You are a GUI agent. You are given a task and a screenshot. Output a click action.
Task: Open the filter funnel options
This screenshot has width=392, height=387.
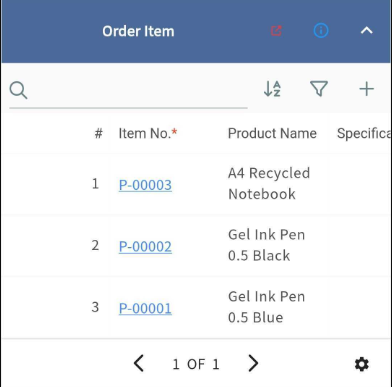tap(319, 89)
